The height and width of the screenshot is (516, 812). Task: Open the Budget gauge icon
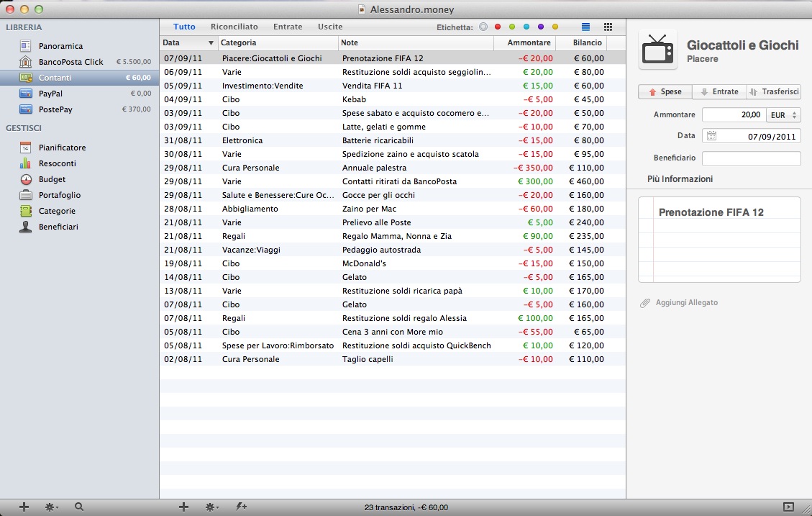coord(26,179)
